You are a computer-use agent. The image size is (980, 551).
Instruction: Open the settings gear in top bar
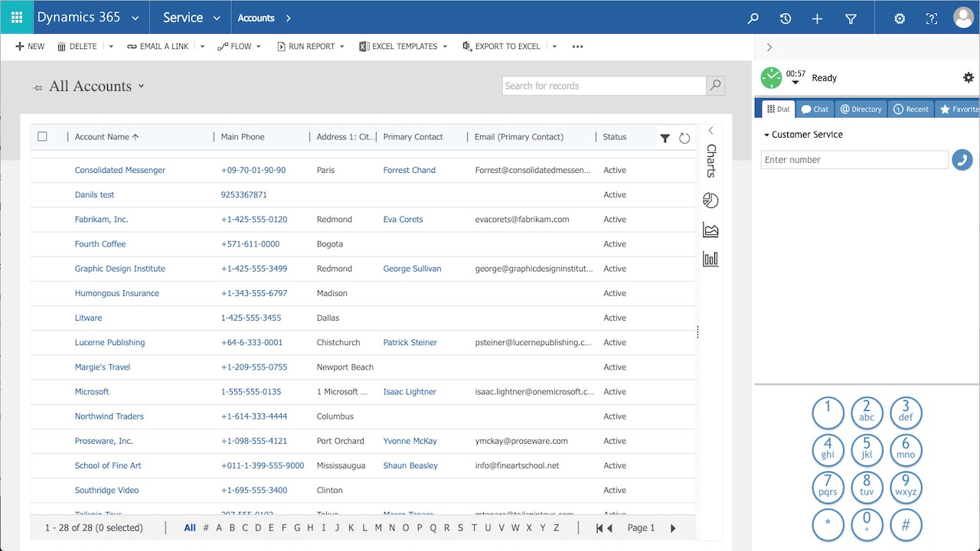click(900, 18)
